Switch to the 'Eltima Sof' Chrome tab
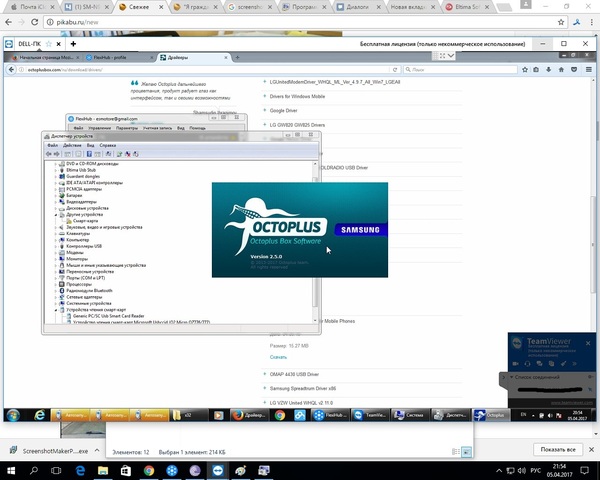The width and height of the screenshot is (600, 480). click(x=467, y=7)
